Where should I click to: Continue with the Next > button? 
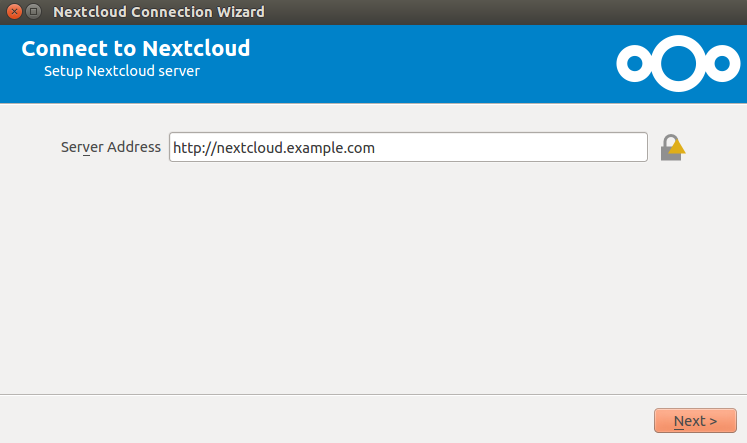click(x=695, y=421)
